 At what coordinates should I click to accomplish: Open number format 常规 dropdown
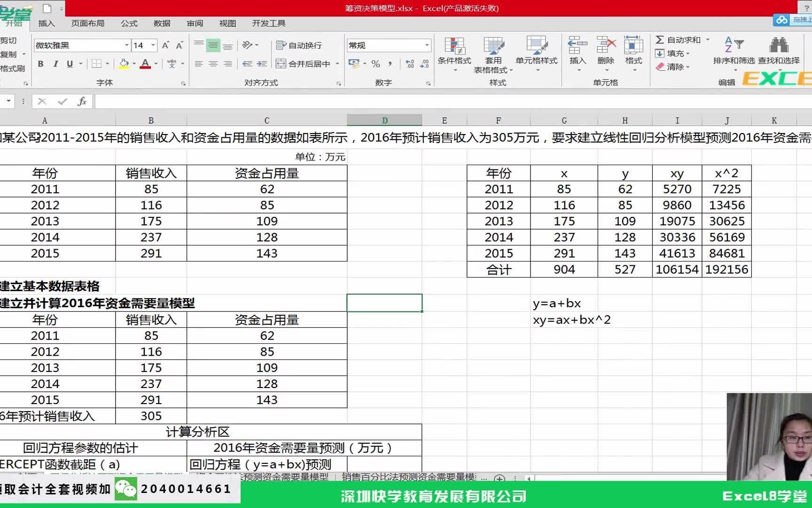click(427, 45)
